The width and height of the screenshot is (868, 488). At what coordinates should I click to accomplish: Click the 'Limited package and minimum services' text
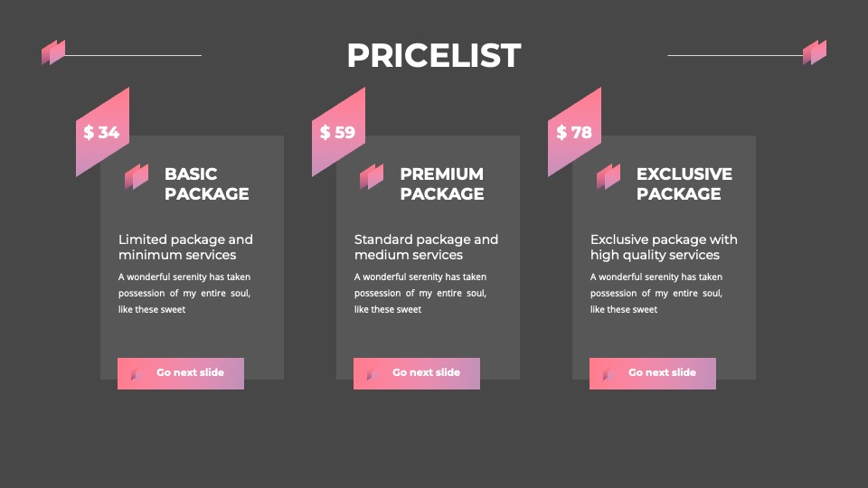pyautogui.click(x=185, y=248)
